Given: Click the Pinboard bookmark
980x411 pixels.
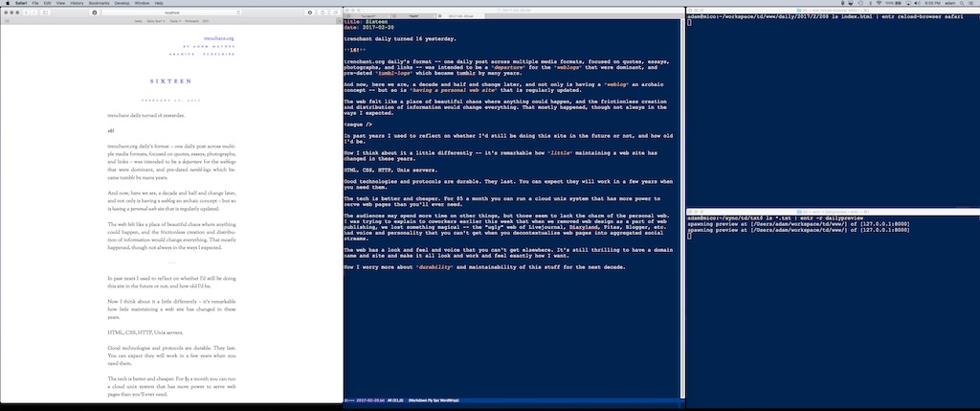Looking at the screenshot, I should click(x=191, y=21).
